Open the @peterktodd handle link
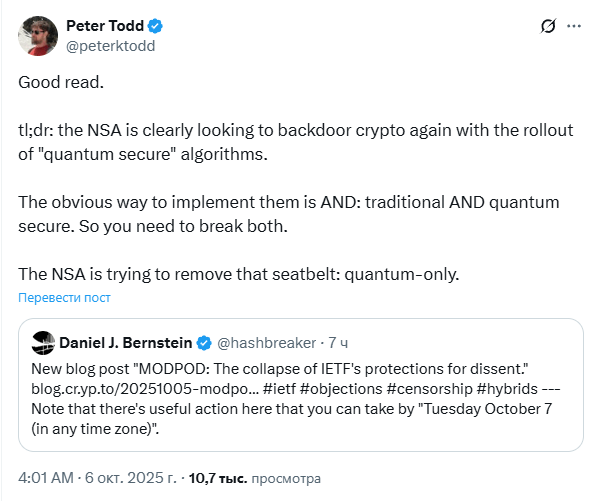600x501 pixels. click(110, 45)
